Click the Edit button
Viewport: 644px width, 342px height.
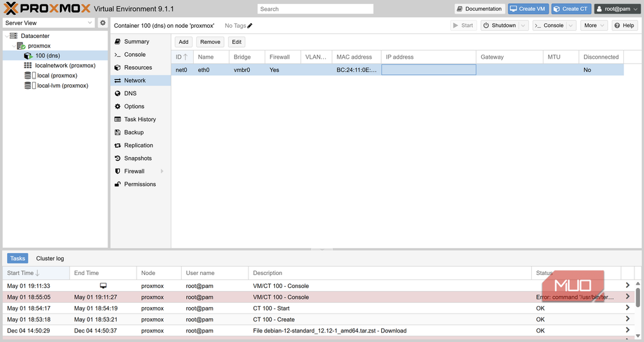[x=236, y=42]
